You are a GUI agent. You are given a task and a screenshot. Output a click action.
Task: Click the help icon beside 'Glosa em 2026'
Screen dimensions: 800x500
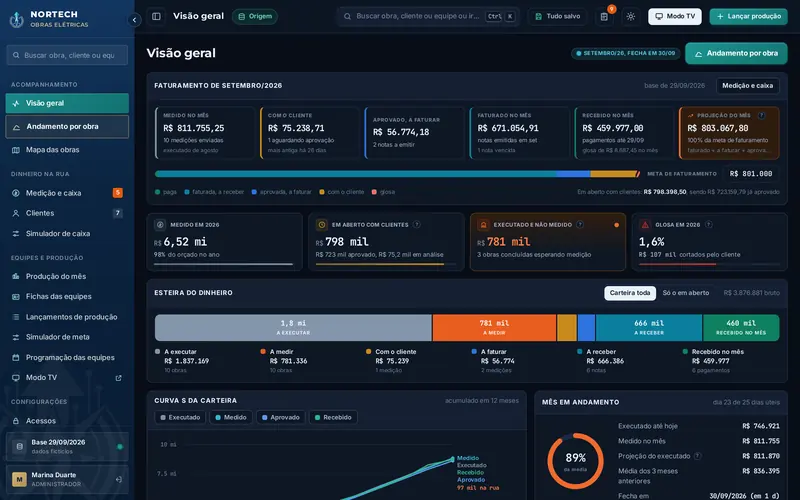pos(709,224)
